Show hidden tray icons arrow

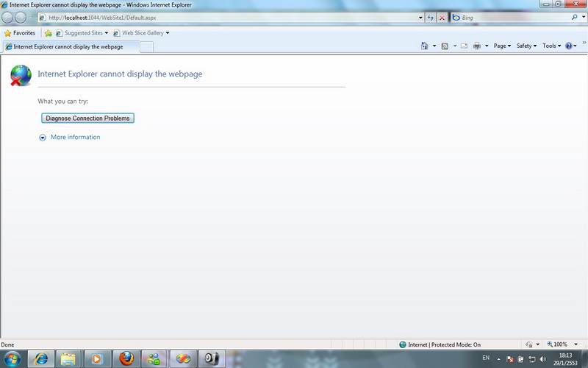[x=498, y=359]
